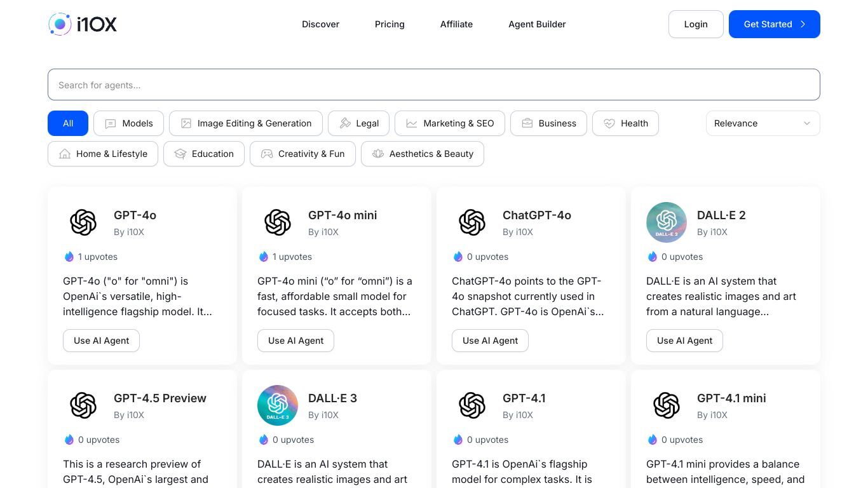Image resolution: width=868 pixels, height=488 pixels.
Task: Go to Agent Builder in top menu
Action: (537, 24)
